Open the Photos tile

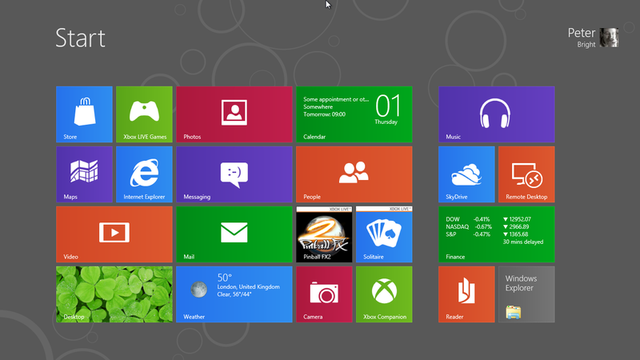pos(234,114)
